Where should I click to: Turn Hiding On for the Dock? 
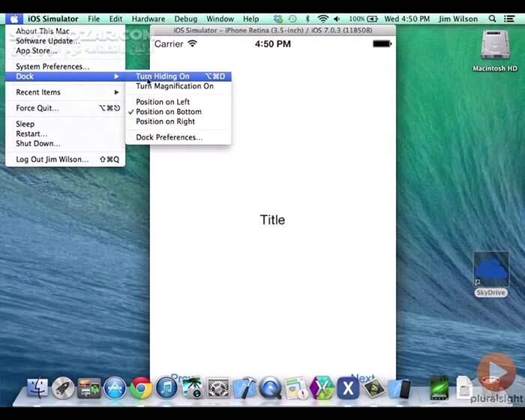[163, 76]
